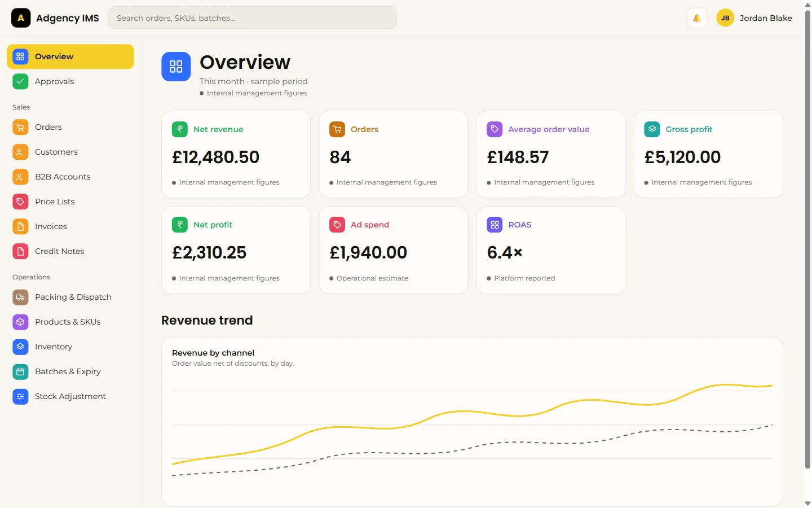Click the JB user avatar
Viewport: 812px width, 508px height.
tap(725, 18)
